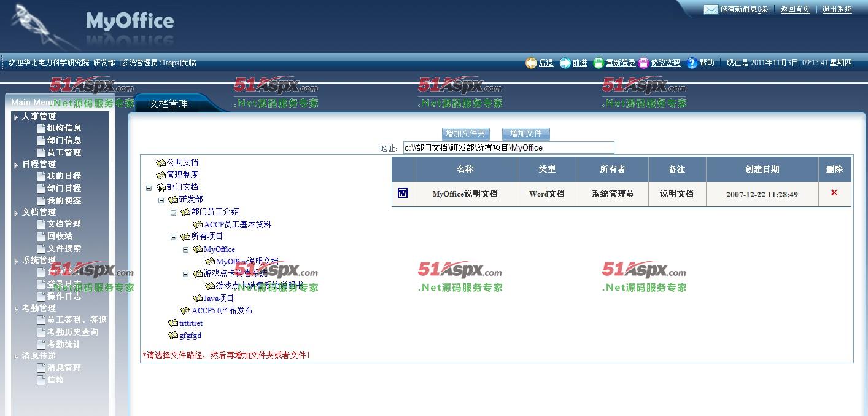The height and width of the screenshot is (416, 868).
Task: Open 部门信息 in the sidebar menu
Action: pos(64,140)
